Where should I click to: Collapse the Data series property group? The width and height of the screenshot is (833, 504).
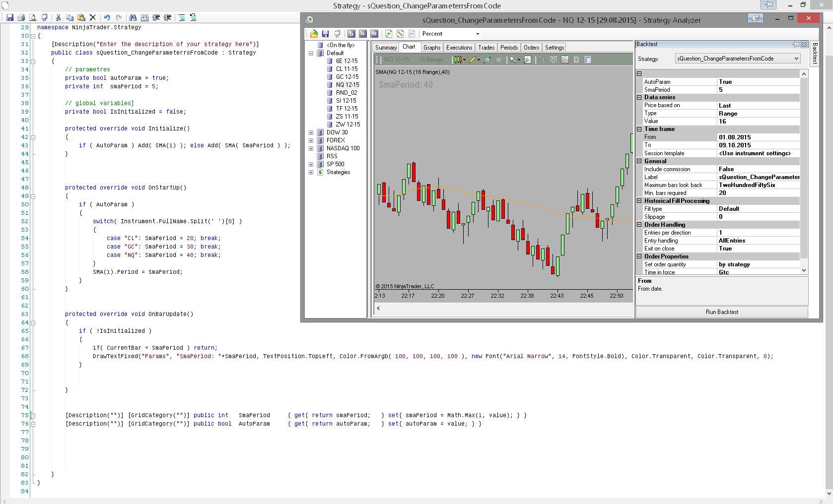click(x=639, y=97)
